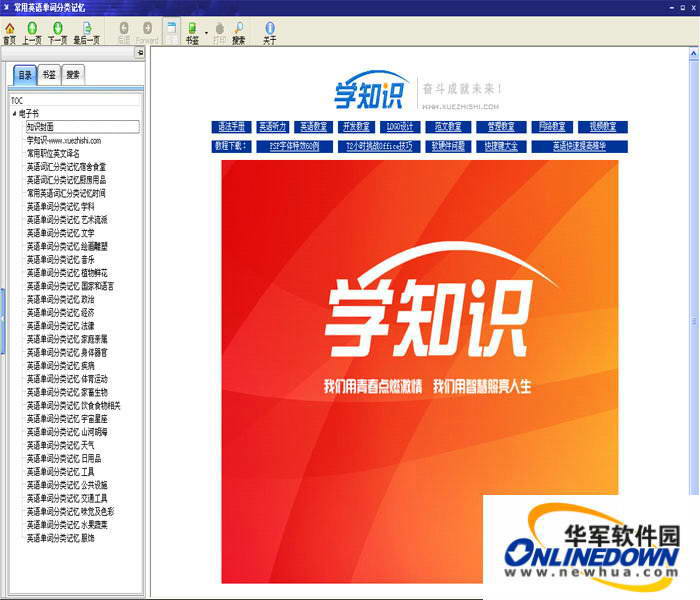The width and height of the screenshot is (700, 600).
Task: Open 英语单词分类记忆 日用品 entry
Action: (x=64, y=458)
